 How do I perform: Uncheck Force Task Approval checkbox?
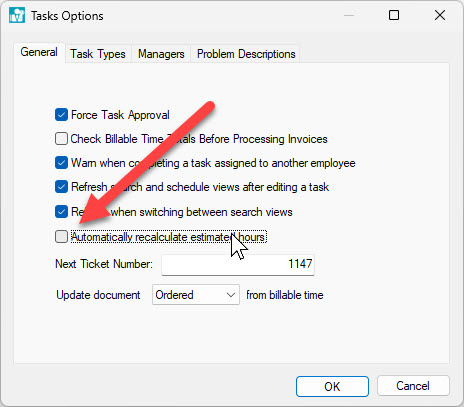click(61, 115)
